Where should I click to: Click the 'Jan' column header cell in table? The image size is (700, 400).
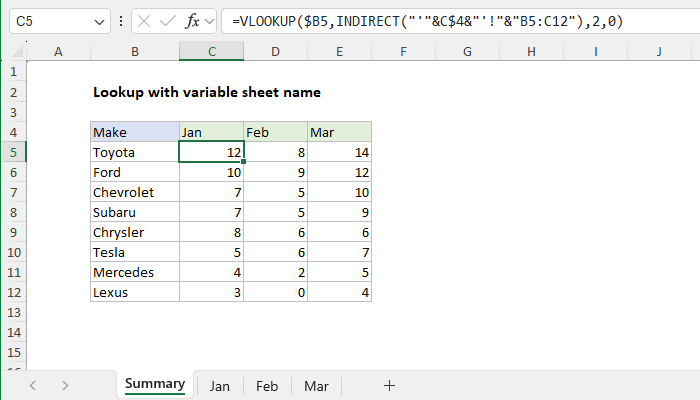212,132
